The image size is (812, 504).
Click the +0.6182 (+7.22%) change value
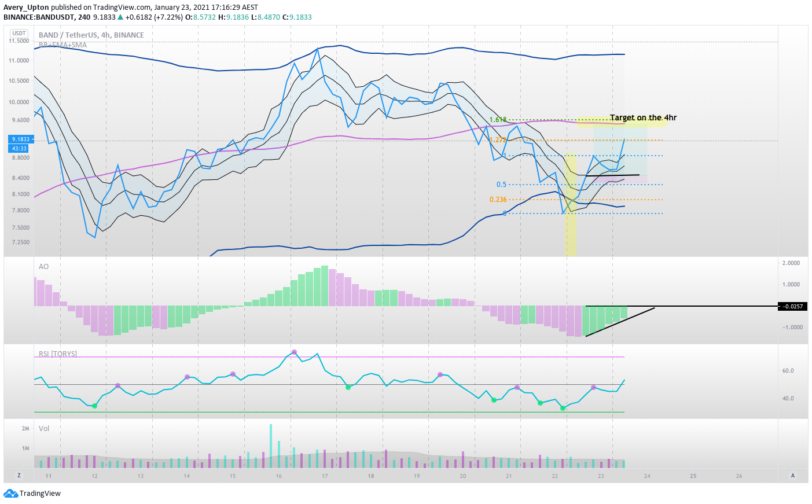[x=153, y=17]
